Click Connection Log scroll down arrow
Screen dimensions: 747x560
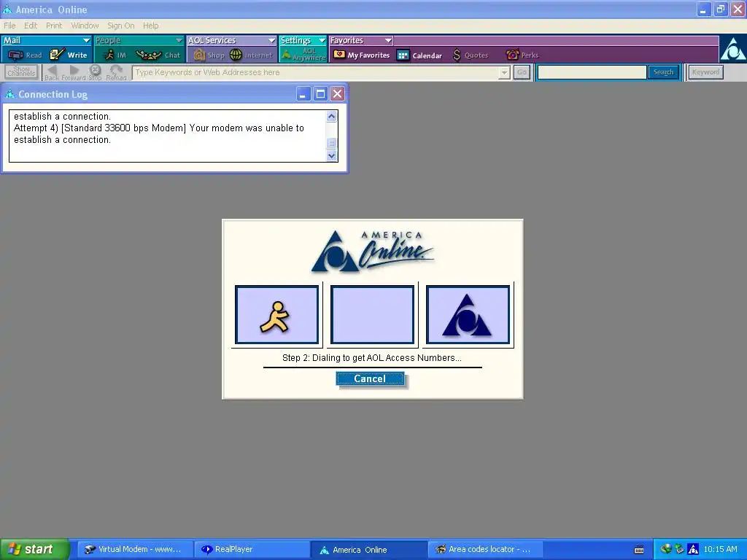coord(332,156)
